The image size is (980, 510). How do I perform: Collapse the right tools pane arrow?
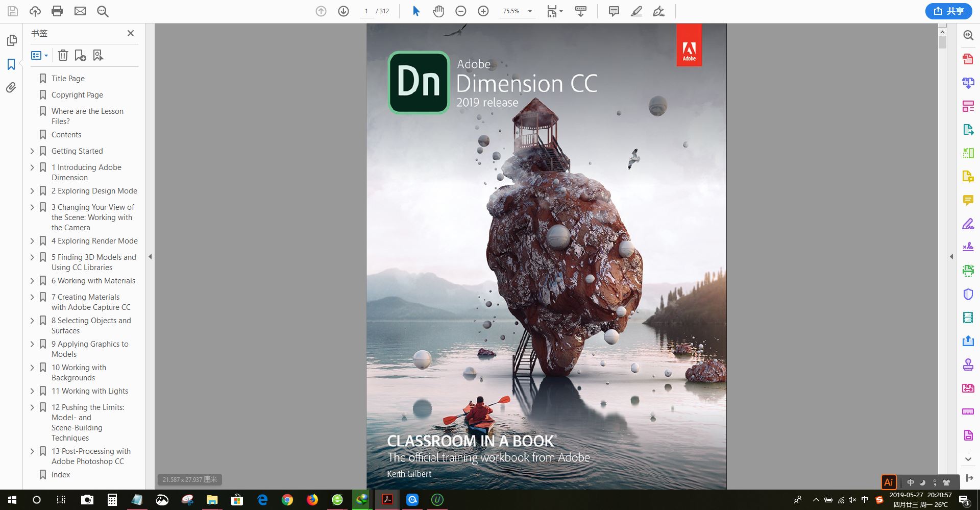[951, 257]
